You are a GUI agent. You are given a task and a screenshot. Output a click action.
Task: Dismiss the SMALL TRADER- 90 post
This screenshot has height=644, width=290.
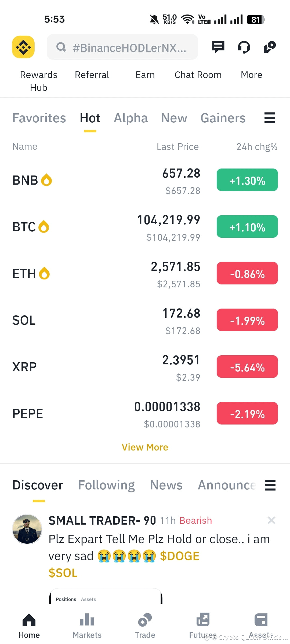coord(271,521)
